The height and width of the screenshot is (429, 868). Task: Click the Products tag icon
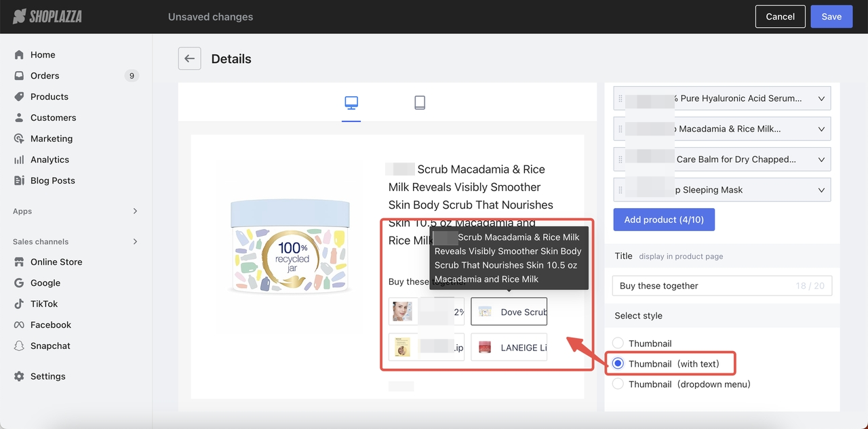click(x=19, y=97)
